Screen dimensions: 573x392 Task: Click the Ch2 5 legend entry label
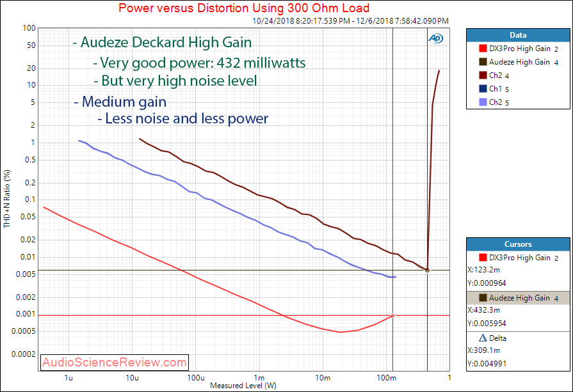point(499,102)
